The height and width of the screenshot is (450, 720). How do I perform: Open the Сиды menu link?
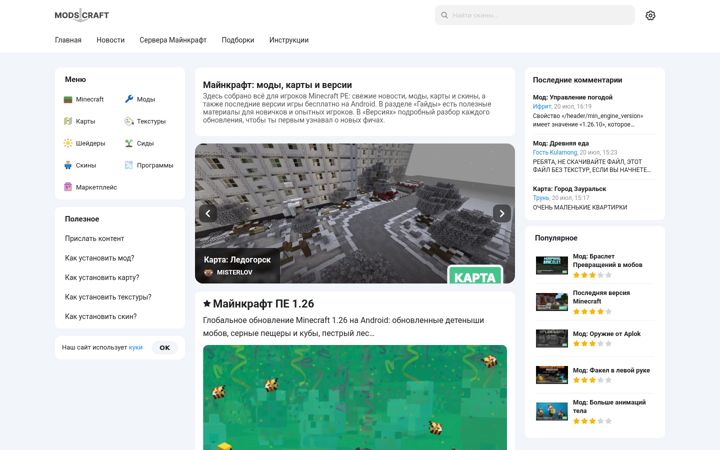click(x=145, y=143)
